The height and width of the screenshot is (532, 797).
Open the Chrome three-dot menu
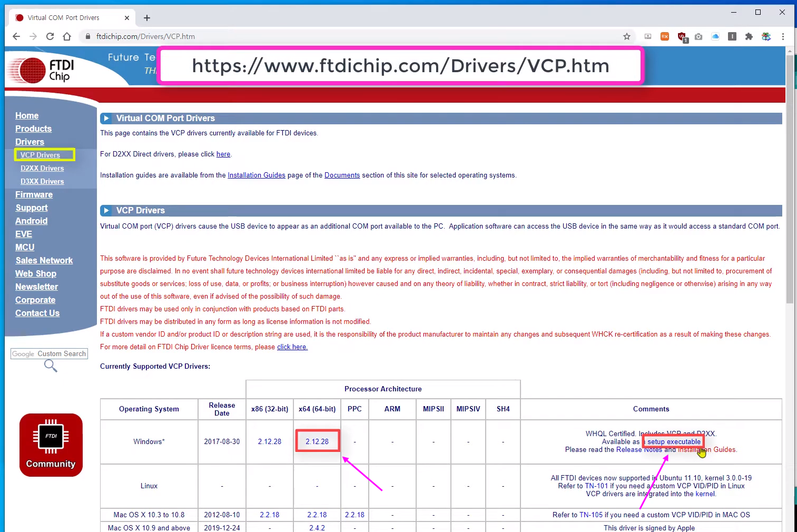click(783, 36)
